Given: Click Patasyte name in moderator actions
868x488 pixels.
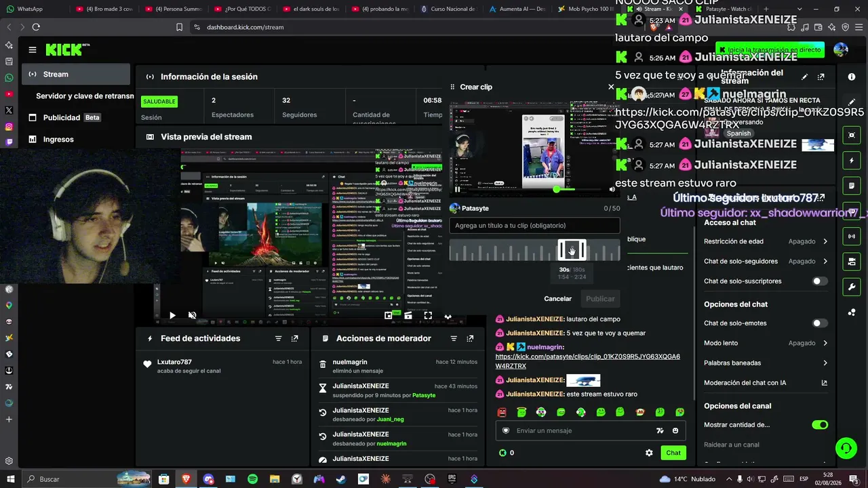Looking at the screenshot, I should 424,395.
